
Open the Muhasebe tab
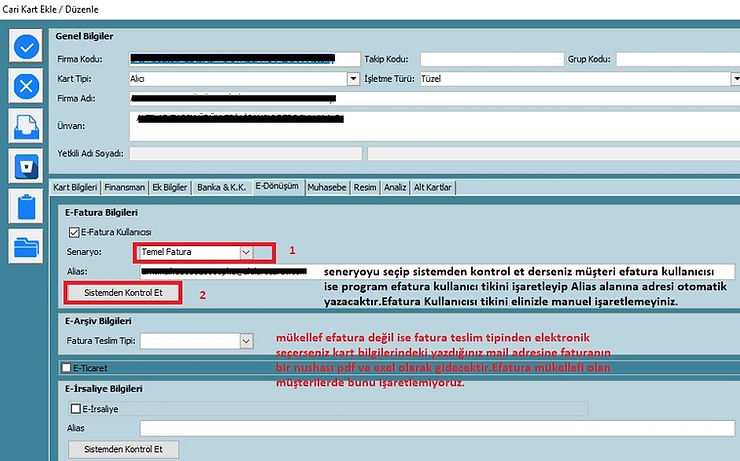[x=326, y=187]
